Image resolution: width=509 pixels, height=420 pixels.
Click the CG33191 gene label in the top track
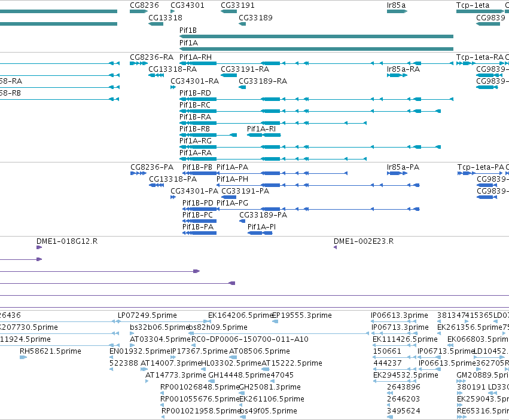click(x=237, y=5)
